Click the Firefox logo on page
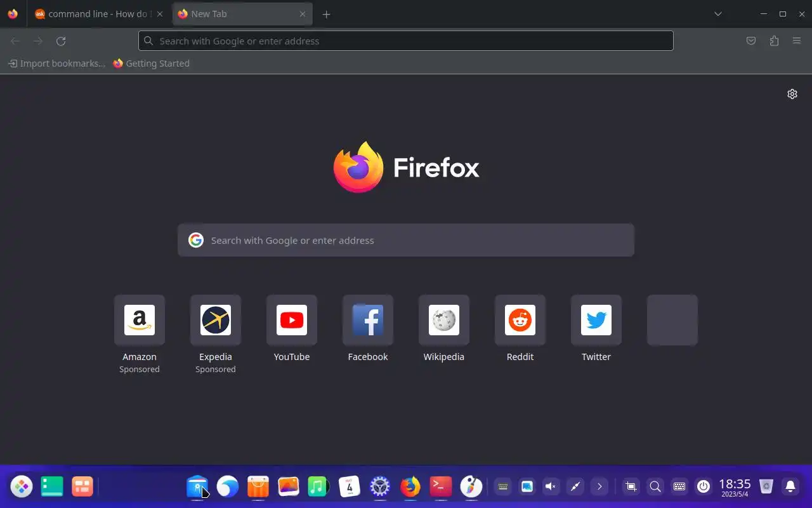This screenshot has width=812, height=508. (x=406, y=167)
